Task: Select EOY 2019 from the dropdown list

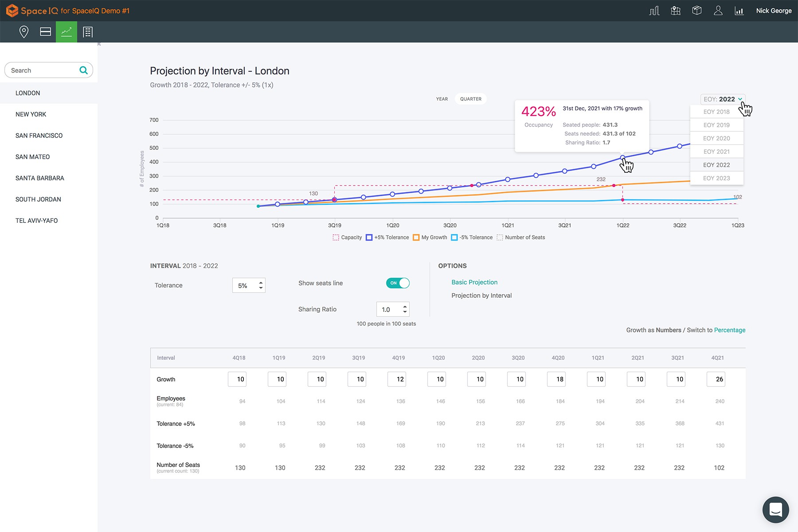Action: tap(716, 125)
